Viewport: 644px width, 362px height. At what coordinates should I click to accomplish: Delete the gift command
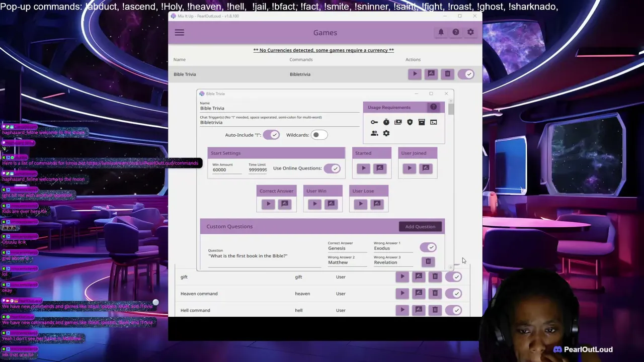point(435,277)
